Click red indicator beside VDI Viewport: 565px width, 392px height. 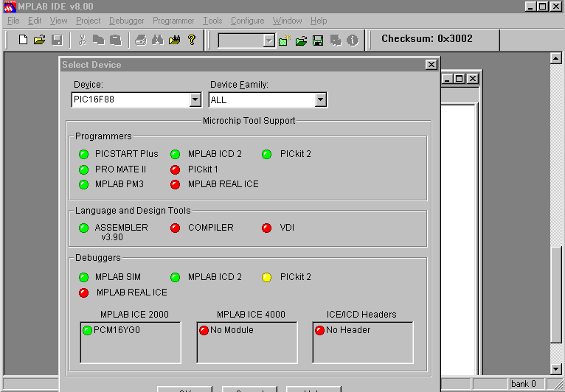click(x=267, y=228)
